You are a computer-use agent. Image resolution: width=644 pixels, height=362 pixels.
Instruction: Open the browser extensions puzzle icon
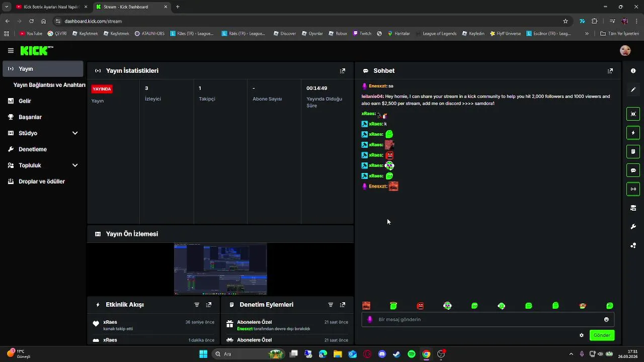point(595,21)
